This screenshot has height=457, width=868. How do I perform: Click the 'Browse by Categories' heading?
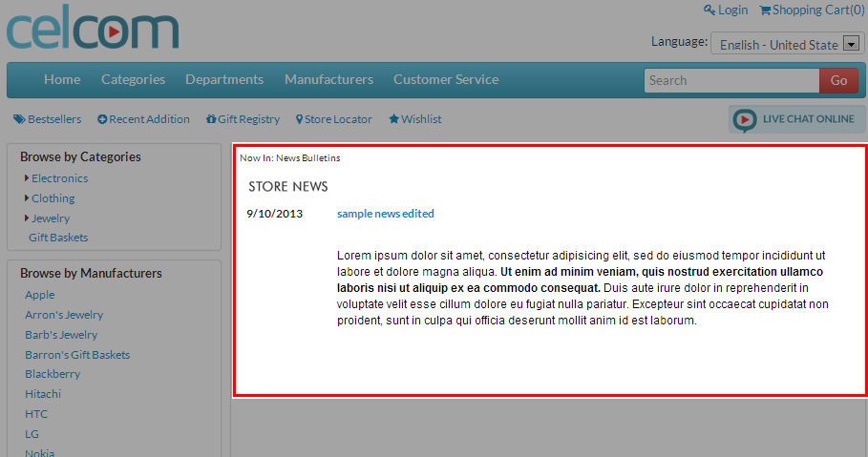[x=80, y=156]
